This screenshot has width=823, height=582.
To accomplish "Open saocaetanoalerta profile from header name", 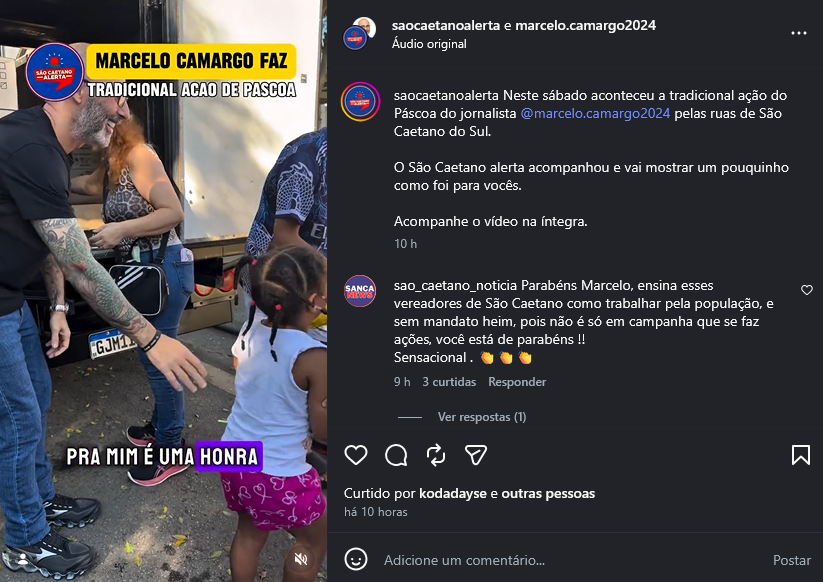I will (x=446, y=25).
